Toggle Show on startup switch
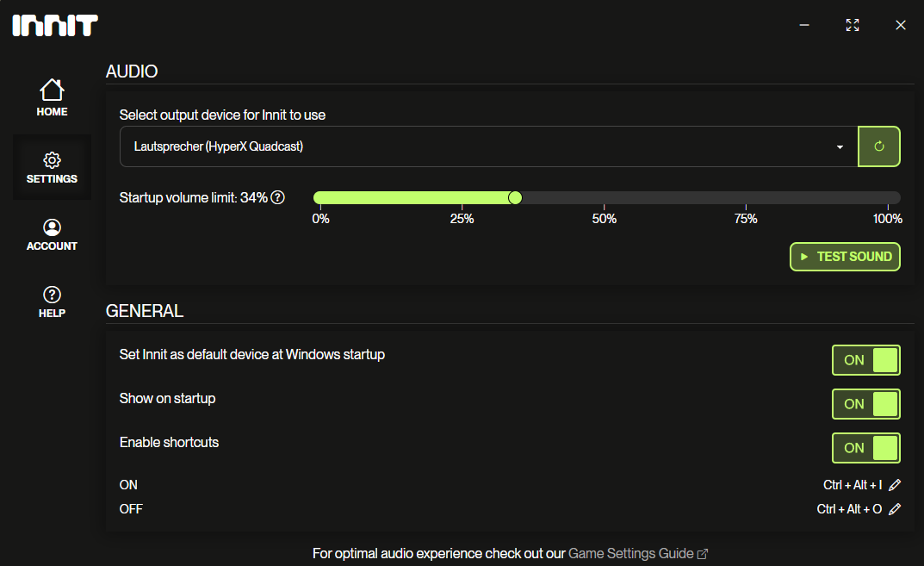 coord(865,404)
